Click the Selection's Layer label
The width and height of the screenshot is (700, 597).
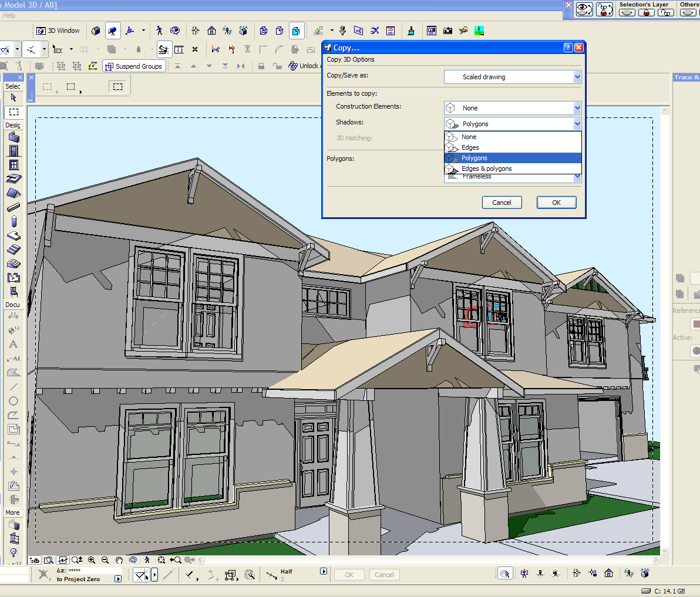(x=644, y=5)
